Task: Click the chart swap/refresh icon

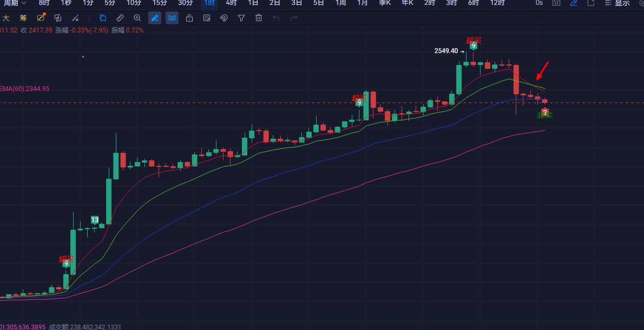Action: pyautogui.click(x=58, y=18)
